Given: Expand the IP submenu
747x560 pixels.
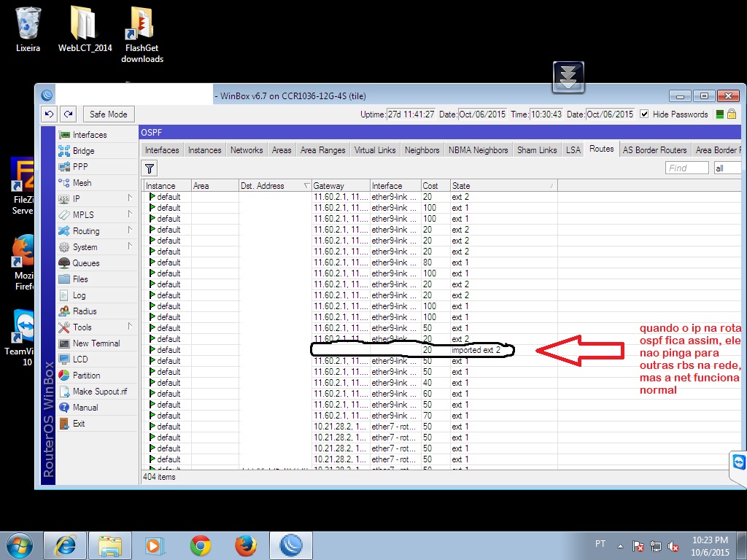Looking at the screenshot, I should pyautogui.click(x=130, y=198).
